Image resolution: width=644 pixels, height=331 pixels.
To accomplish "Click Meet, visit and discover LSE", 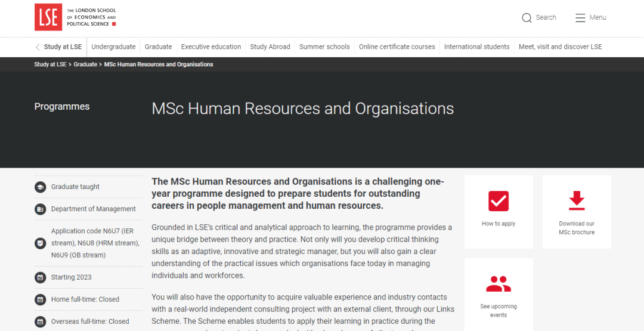I will click(560, 47).
